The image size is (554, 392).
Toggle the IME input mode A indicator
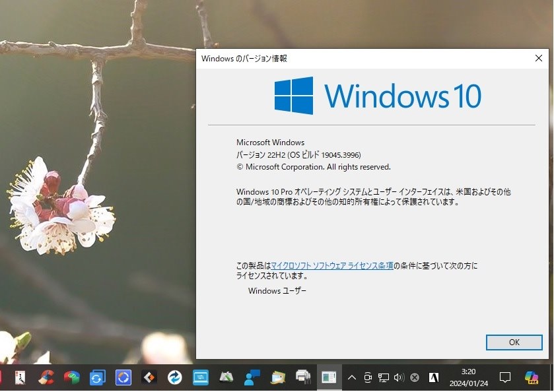tap(434, 377)
